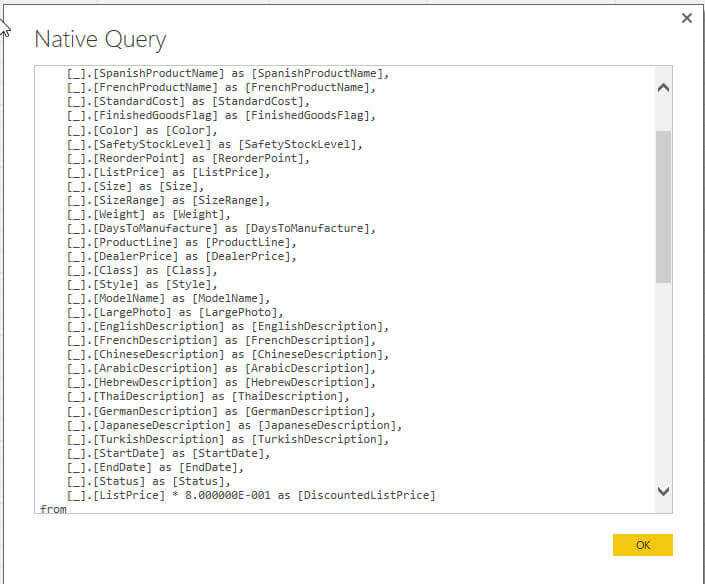The image size is (705, 584).
Task: Click the StandardCost query line
Action: (x=188, y=102)
